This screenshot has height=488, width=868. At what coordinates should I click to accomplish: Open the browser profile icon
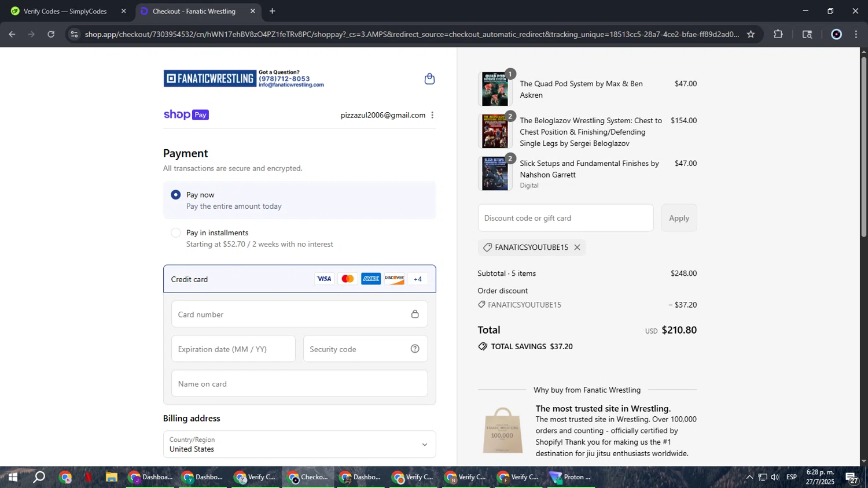click(x=836, y=34)
